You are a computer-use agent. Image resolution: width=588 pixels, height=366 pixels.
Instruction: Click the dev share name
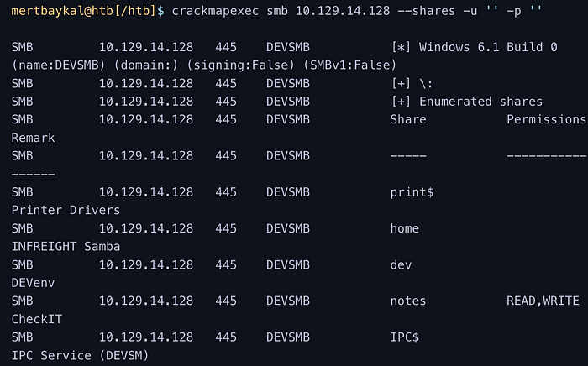click(x=401, y=265)
